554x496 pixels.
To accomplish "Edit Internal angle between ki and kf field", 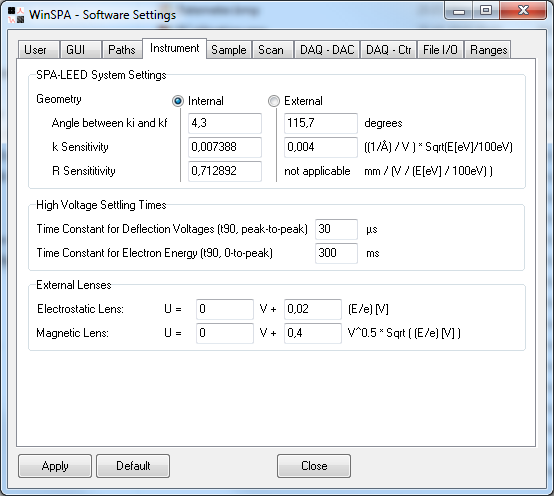I will tap(225, 123).
